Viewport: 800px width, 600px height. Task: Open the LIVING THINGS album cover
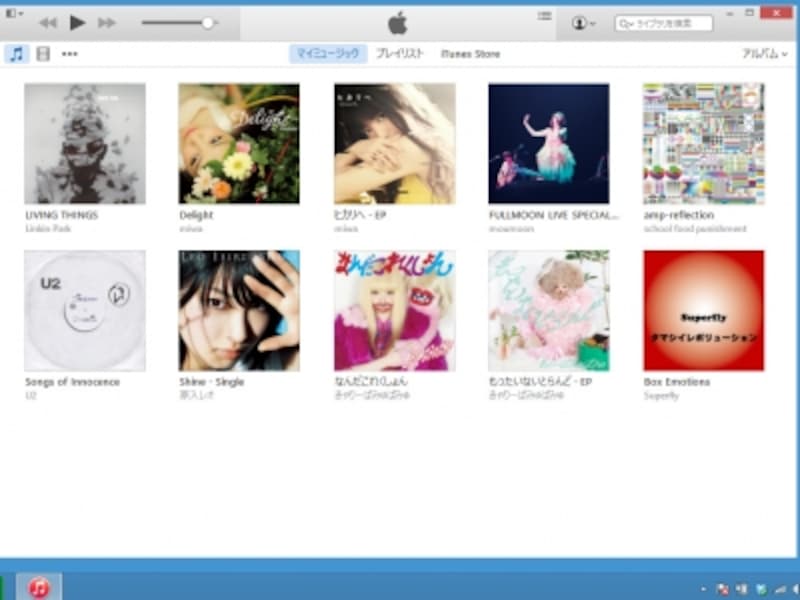tap(85, 144)
